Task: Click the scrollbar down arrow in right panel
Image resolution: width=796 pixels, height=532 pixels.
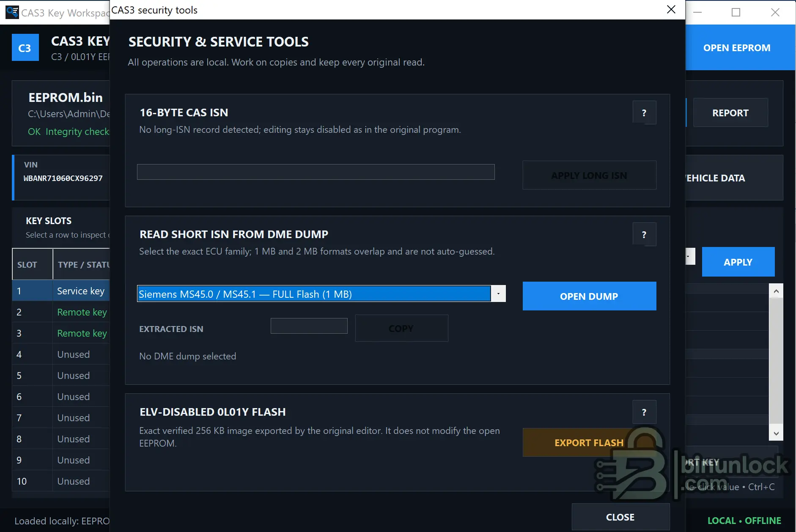Action: coord(776,433)
